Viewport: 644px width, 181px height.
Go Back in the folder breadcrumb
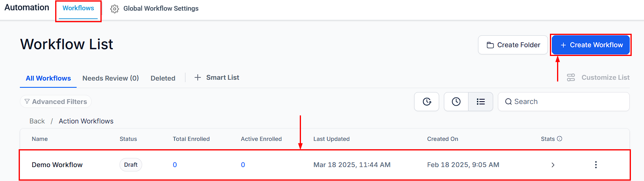(37, 121)
